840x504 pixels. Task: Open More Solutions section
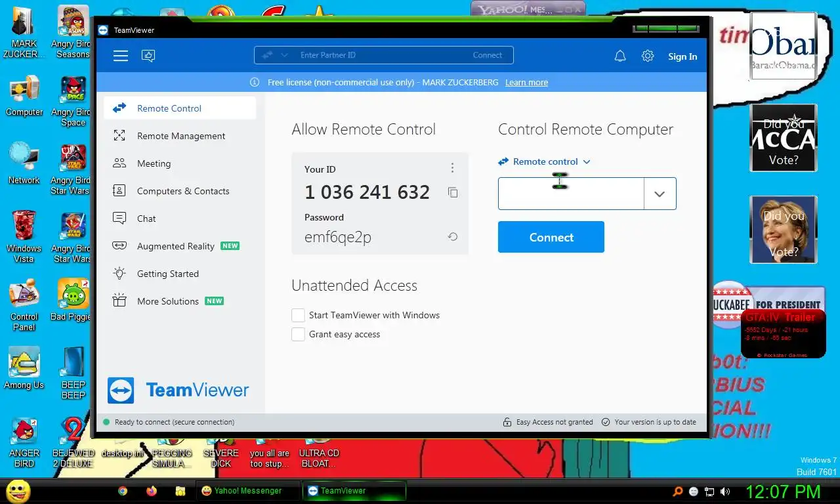(180, 301)
